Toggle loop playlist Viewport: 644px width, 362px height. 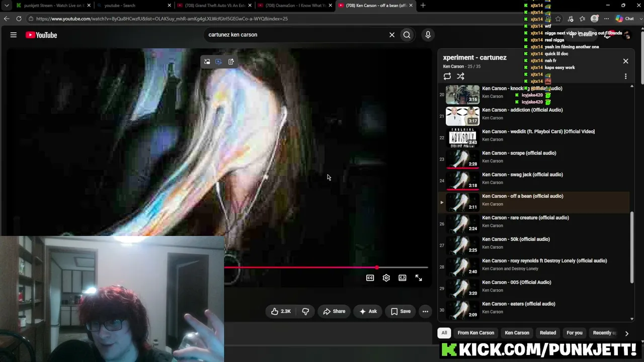click(447, 76)
